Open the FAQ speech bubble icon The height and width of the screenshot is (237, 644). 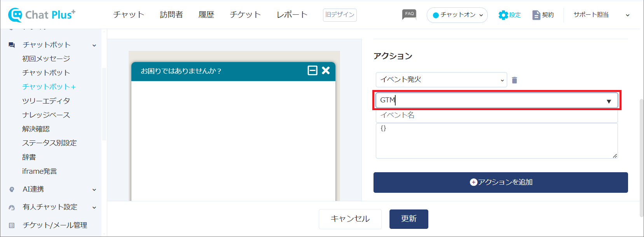(409, 14)
